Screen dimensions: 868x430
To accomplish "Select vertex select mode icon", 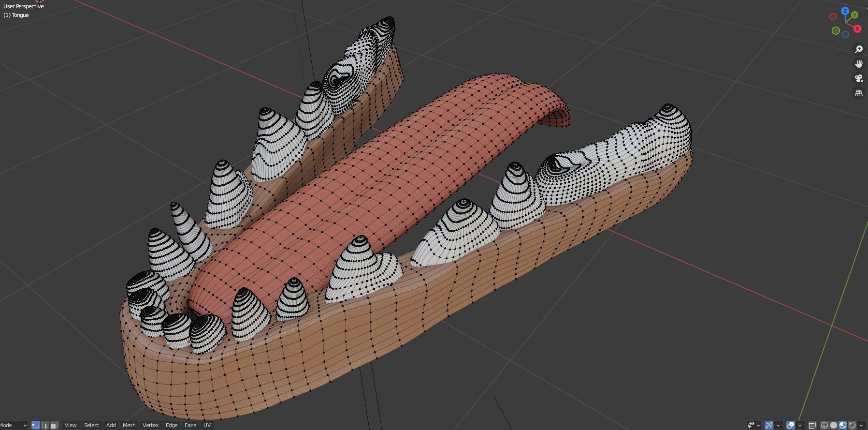I will [35, 425].
